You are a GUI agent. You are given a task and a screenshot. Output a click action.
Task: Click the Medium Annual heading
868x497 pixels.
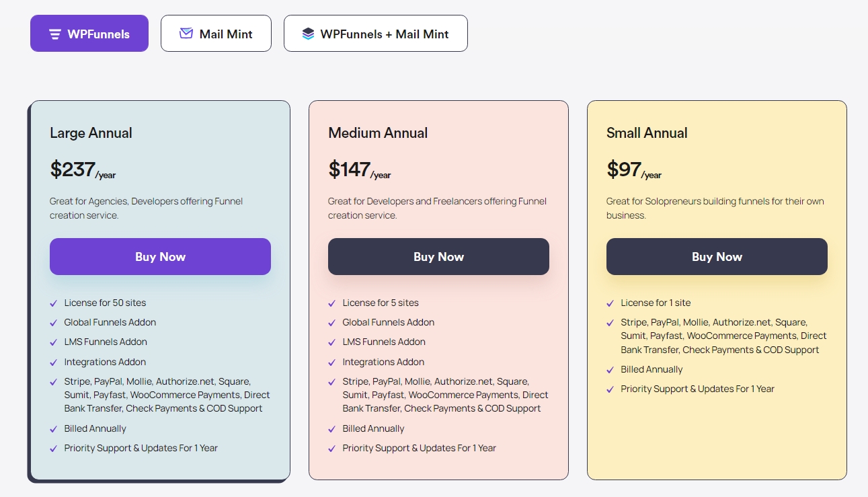pyautogui.click(x=378, y=133)
